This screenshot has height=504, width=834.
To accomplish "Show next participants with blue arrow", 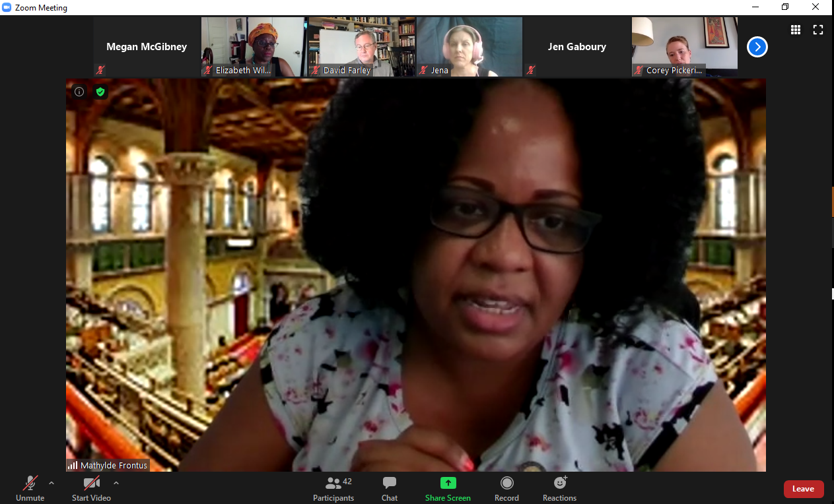I will 757,47.
